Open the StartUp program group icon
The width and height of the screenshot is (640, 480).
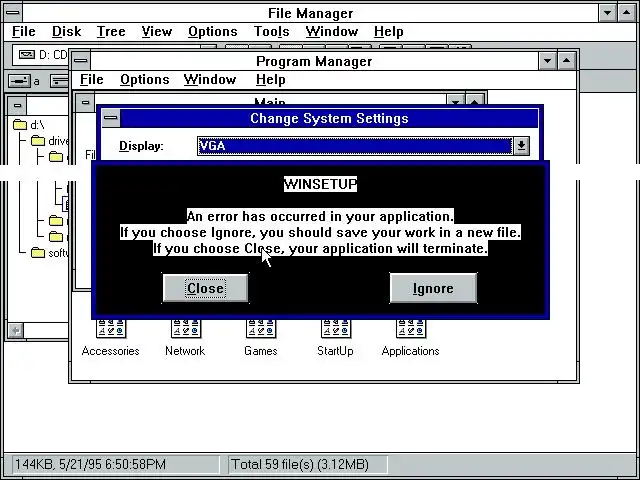coord(336,338)
